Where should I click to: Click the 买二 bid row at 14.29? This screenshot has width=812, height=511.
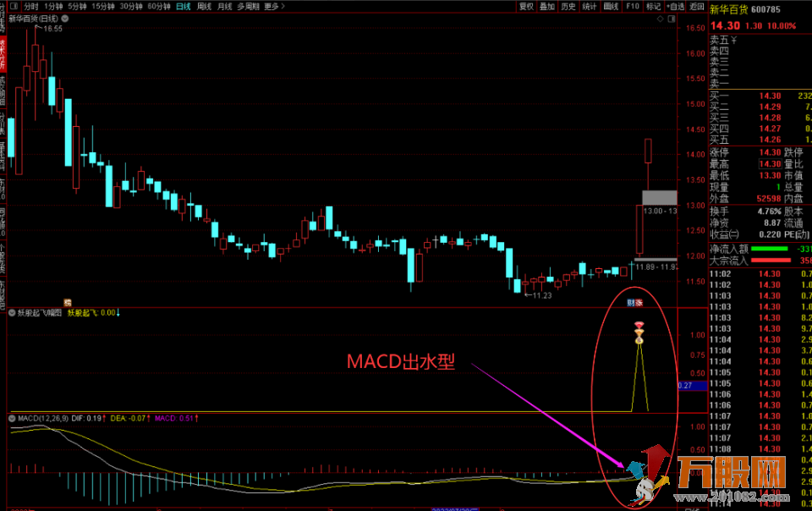(760, 107)
